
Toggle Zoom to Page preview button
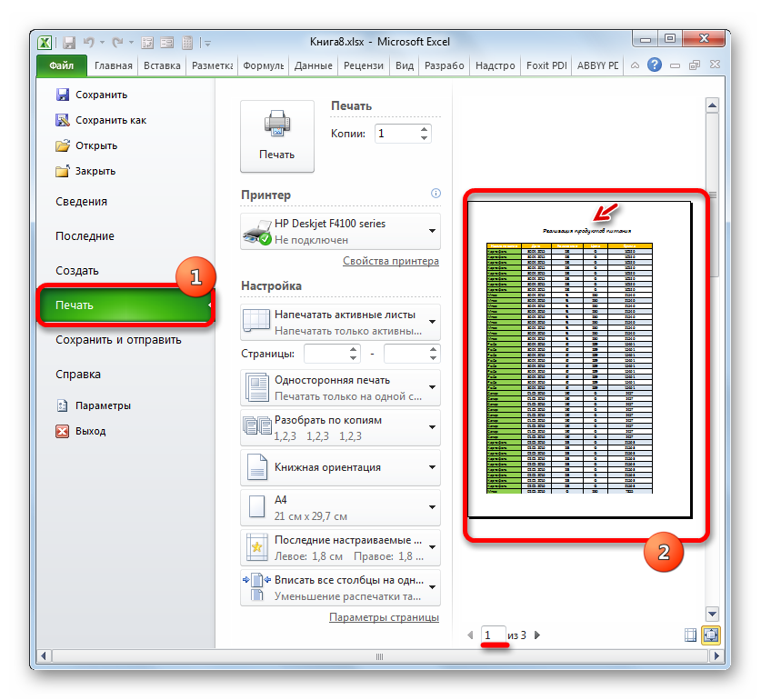tap(709, 635)
